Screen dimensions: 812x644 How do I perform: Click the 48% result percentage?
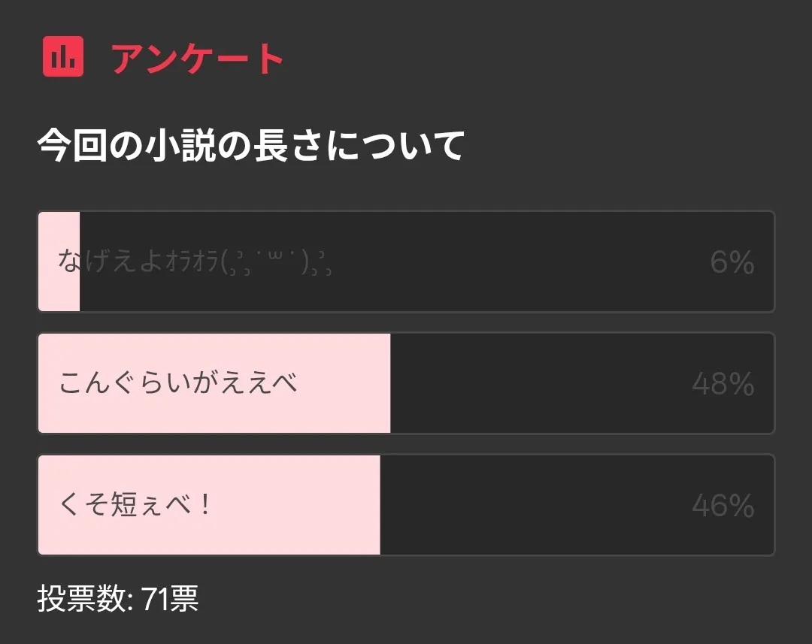tap(723, 384)
